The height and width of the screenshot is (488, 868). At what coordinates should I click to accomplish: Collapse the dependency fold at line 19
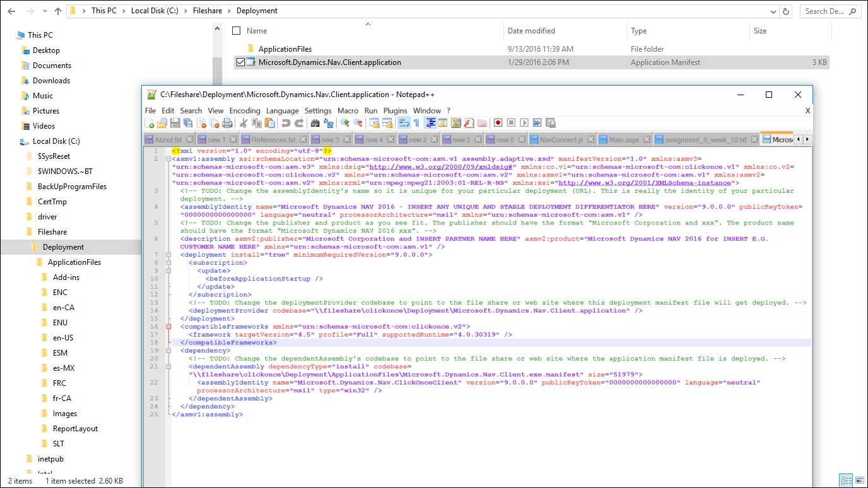167,350
